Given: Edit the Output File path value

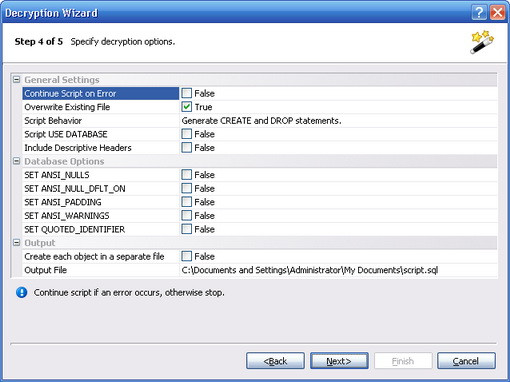Looking at the screenshot, I should 338,270.
